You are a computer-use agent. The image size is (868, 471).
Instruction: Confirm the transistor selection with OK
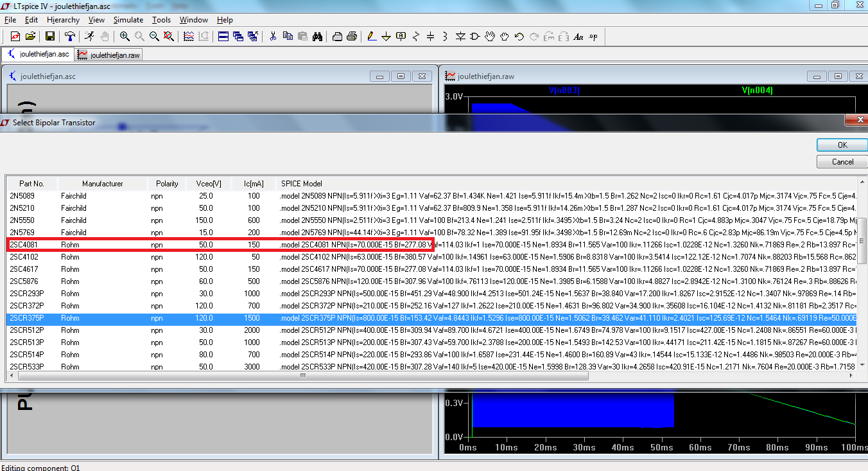[x=842, y=145]
